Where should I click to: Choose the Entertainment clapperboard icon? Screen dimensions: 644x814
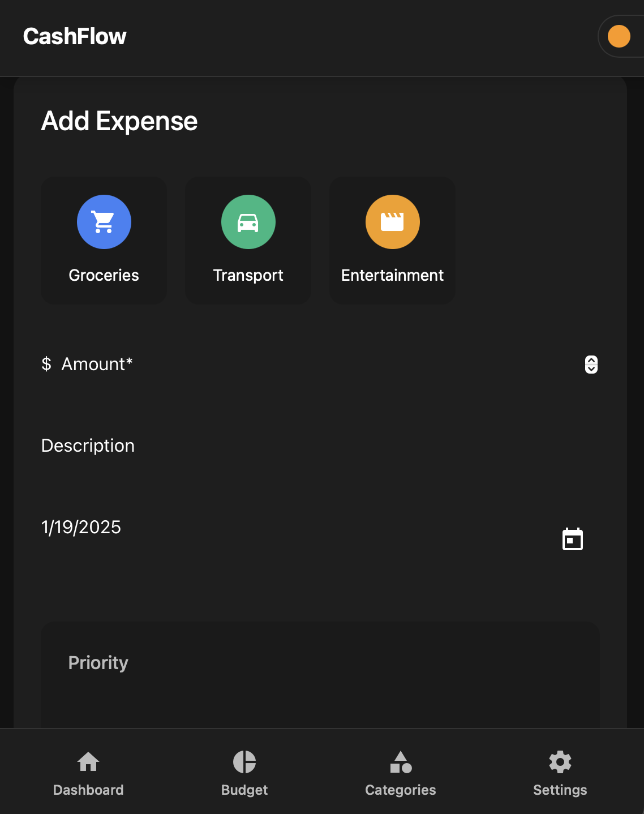(392, 222)
